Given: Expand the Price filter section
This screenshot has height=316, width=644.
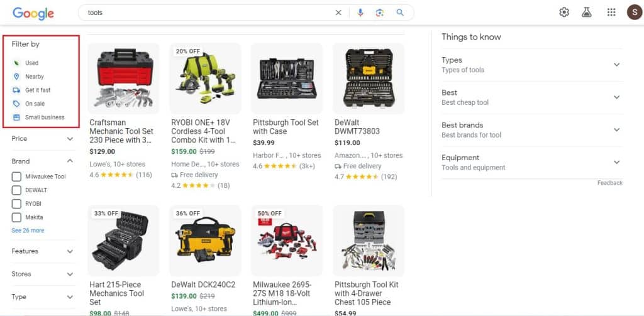Looking at the screenshot, I should (x=42, y=139).
